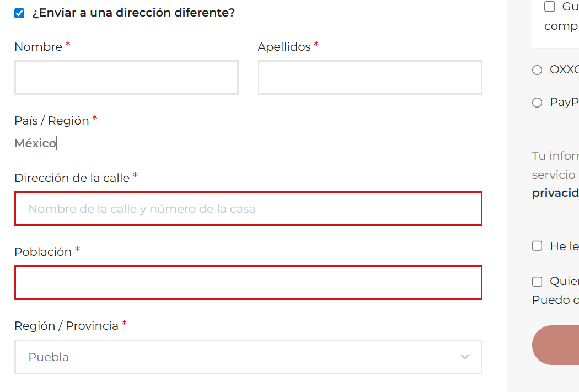This screenshot has height=392, width=579.
Task: Click the 'Apellidos' field label
Action: click(x=284, y=47)
